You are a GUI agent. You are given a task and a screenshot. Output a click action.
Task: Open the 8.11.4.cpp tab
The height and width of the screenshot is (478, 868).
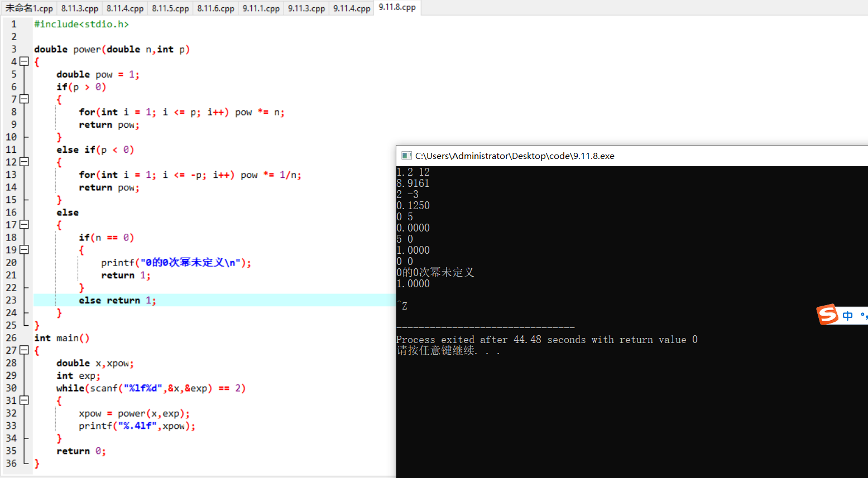[124, 8]
